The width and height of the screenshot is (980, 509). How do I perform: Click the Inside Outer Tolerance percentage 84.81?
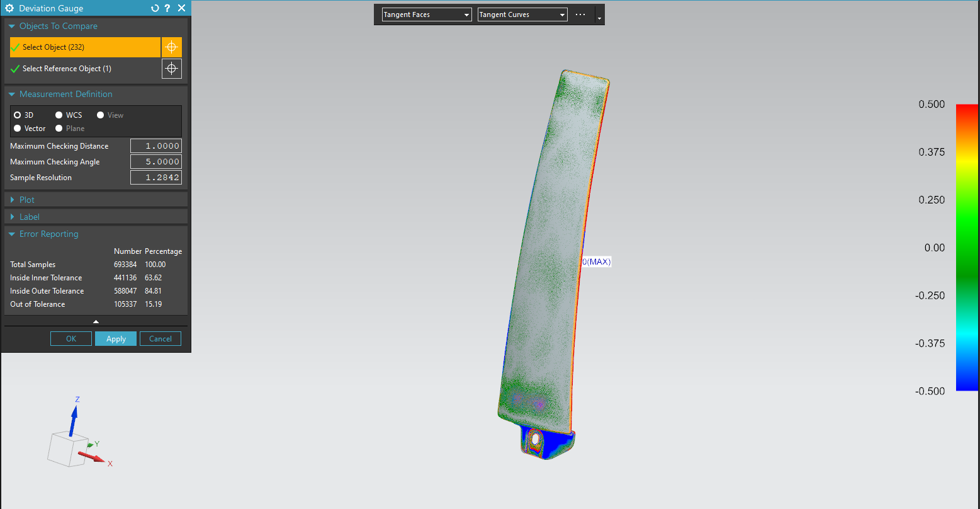point(154,291)
